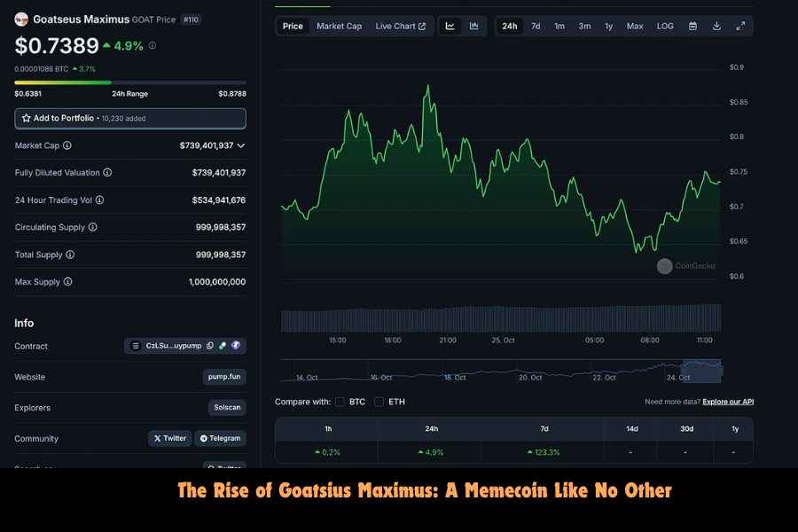Select the Market Cap chart tab
The image size is (798, 532).
pos(339,26)
